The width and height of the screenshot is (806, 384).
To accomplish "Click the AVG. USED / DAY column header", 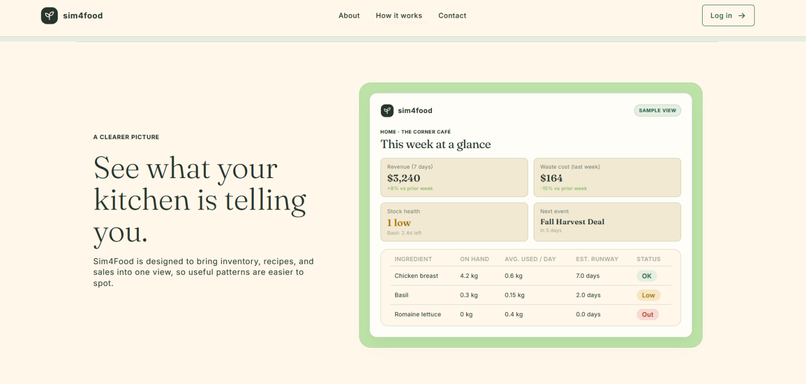I will point(530,259).
